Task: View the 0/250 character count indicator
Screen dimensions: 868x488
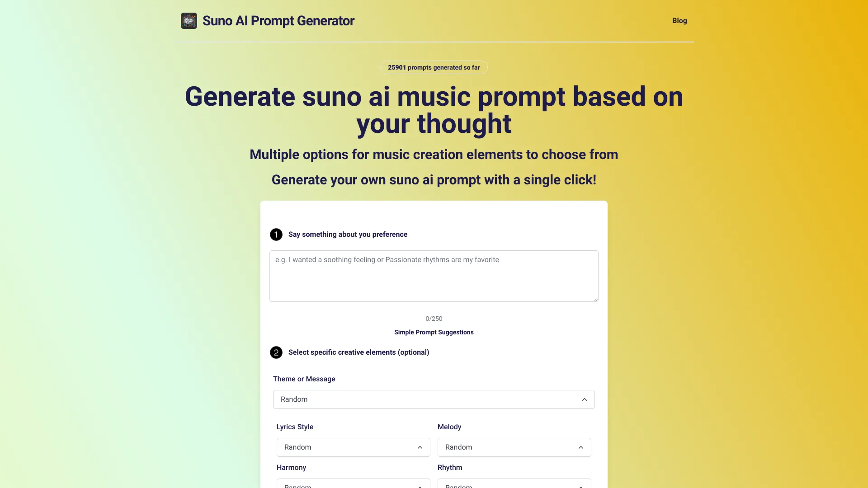Action: point(434,318)
